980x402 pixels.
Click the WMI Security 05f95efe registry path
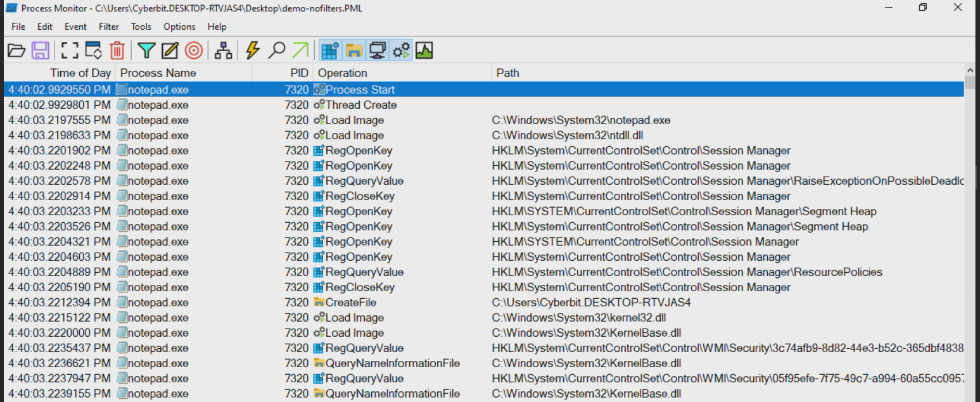click(728, 379)
